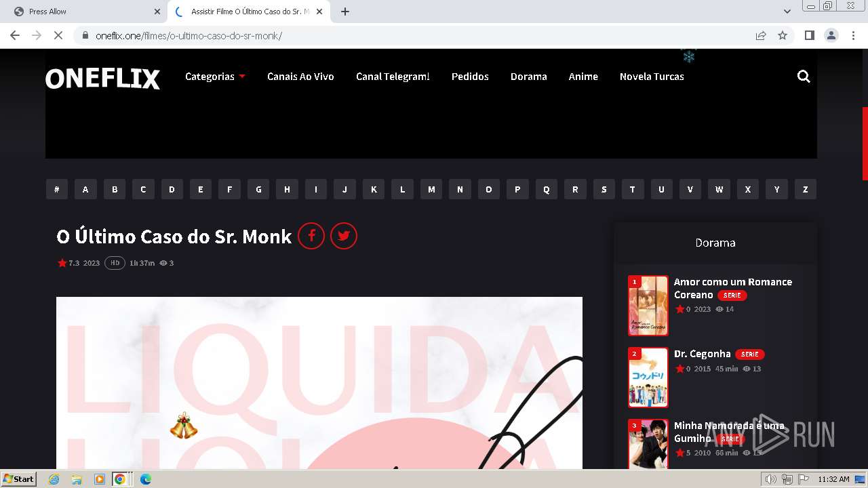Viewport: 868px width, 488px height.
Task: Stop loading the page button
Action: tap(58, 35)
